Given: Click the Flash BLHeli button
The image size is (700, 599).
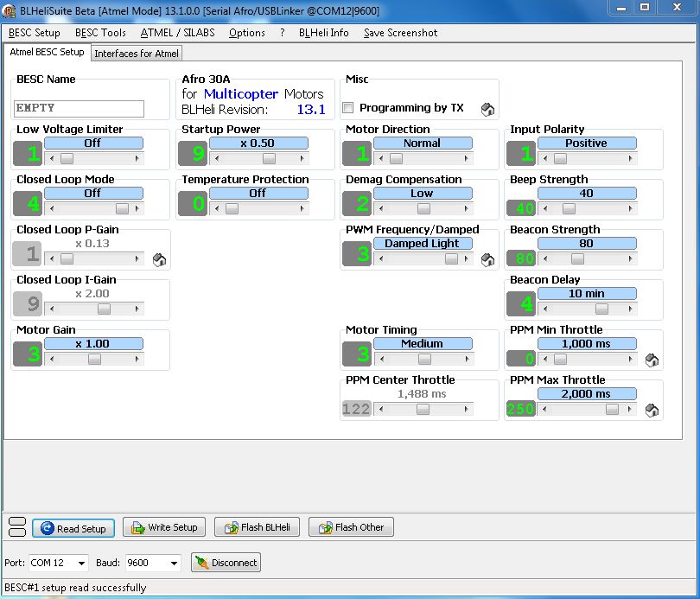Looking at the screenshot, I should (x=258, y=527).
